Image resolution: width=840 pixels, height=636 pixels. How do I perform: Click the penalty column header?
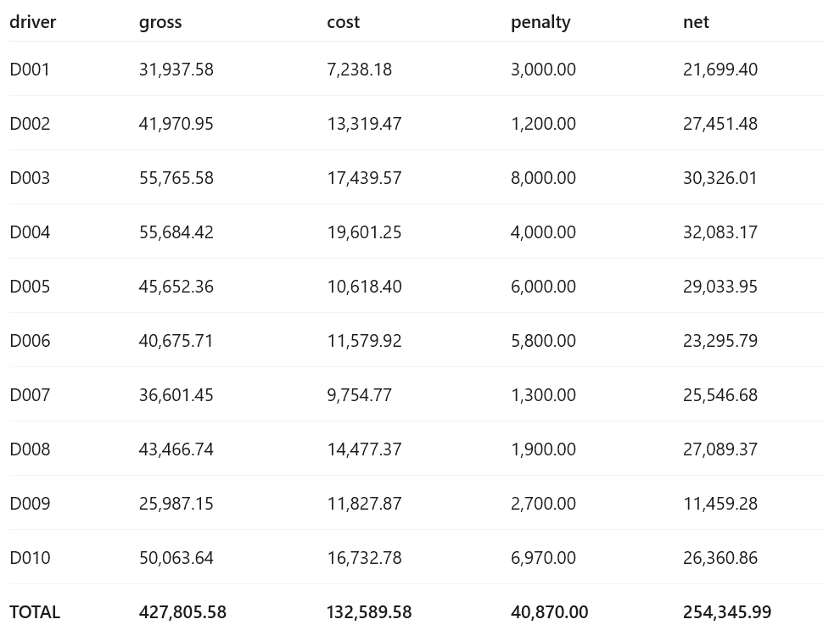(540, 23)
